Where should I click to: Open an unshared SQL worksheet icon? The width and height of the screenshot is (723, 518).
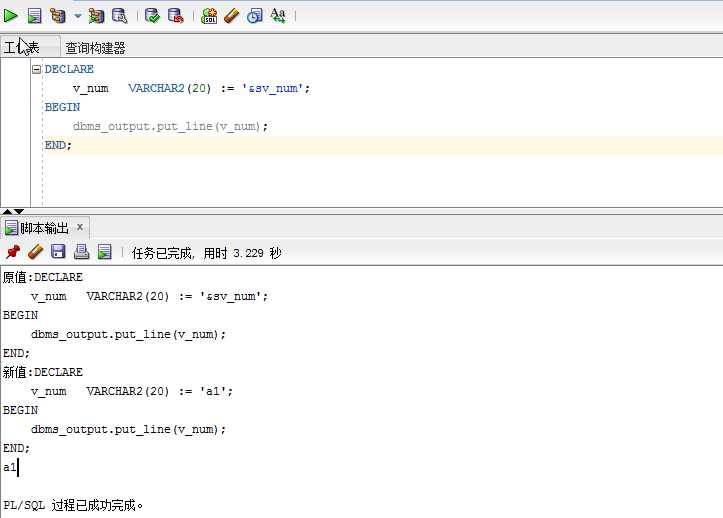coord(209,16)
